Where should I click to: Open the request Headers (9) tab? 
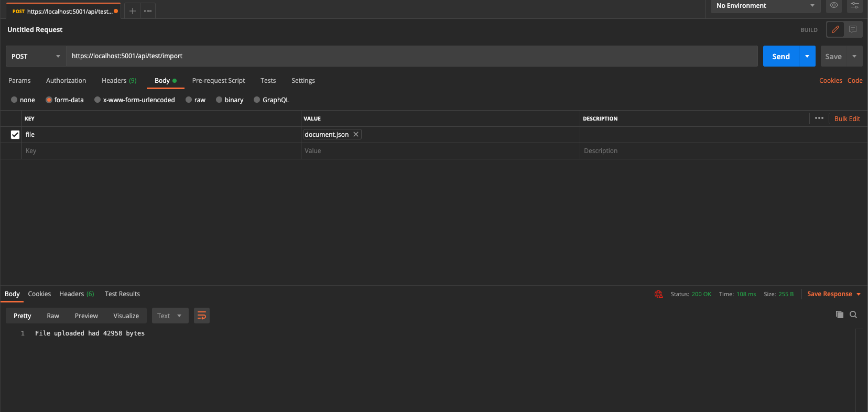pyautogui.click(x=119, y=80)
